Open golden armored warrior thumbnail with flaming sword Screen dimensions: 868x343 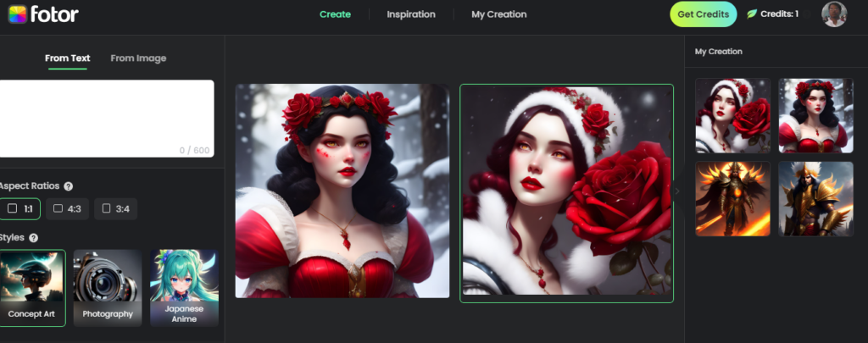[x=732, y=199]
